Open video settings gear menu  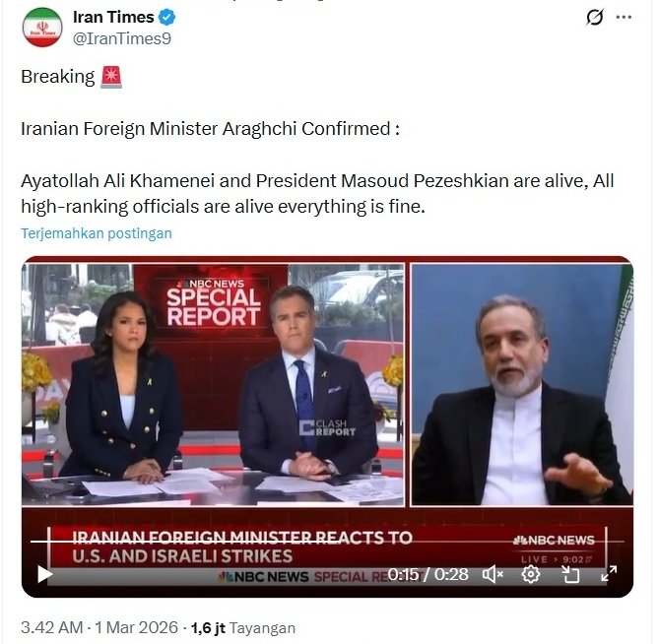[530, 574]
